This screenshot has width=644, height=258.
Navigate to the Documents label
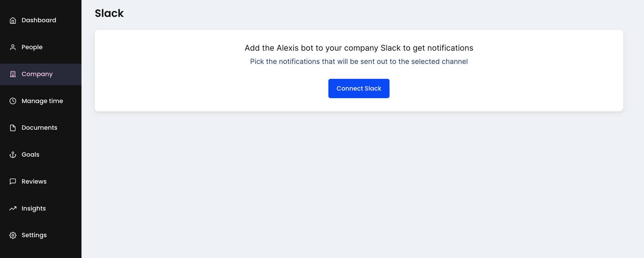pyautogui.click(x=39, y=128)
